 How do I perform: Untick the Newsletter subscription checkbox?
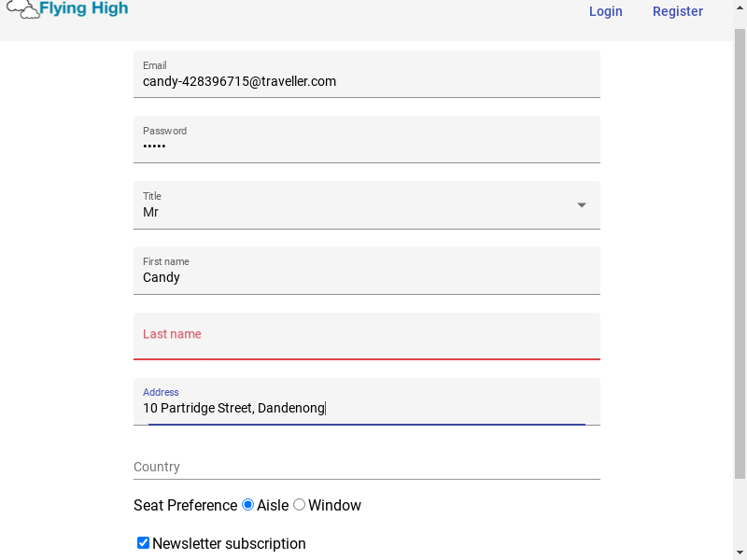coord(143,543)
